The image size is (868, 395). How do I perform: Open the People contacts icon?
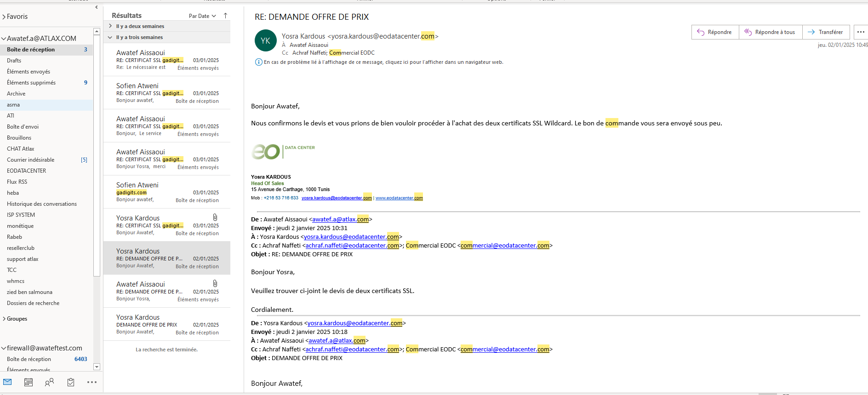49,382
